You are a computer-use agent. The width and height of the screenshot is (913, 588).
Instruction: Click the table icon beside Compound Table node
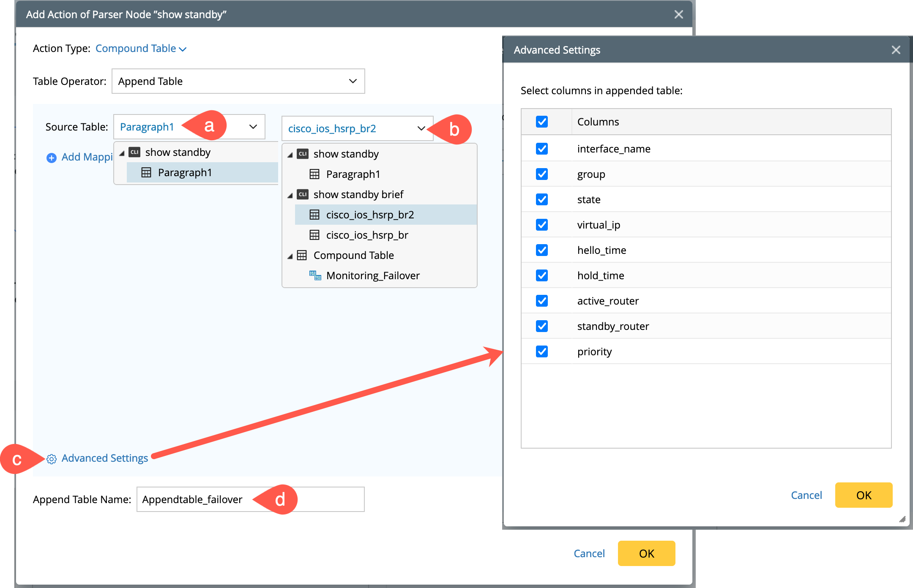click(x=302, y=256)
